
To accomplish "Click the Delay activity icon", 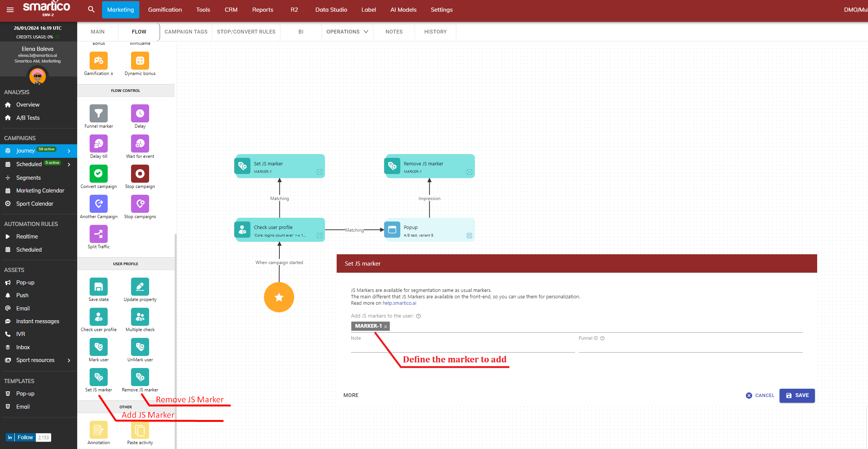I will click(x=140, y=113).
